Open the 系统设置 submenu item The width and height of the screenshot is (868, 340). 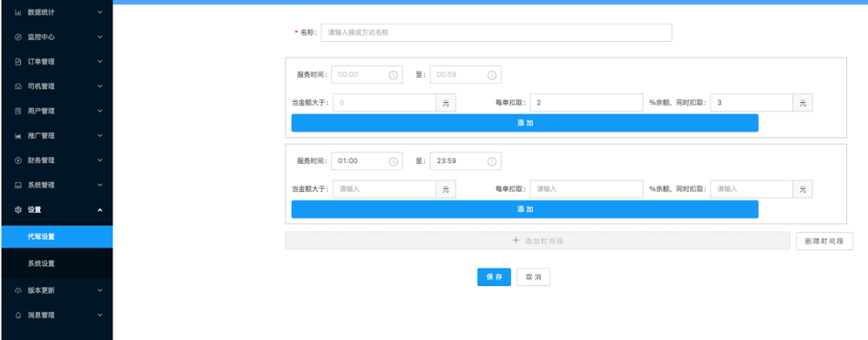pos(42,264)
